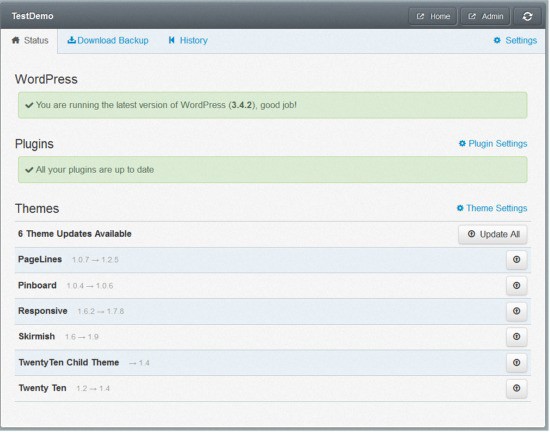Click '6 Theme Updates Available' text
Image resolution: width=550 pixels, height=433 pixels.
point(75,234)
